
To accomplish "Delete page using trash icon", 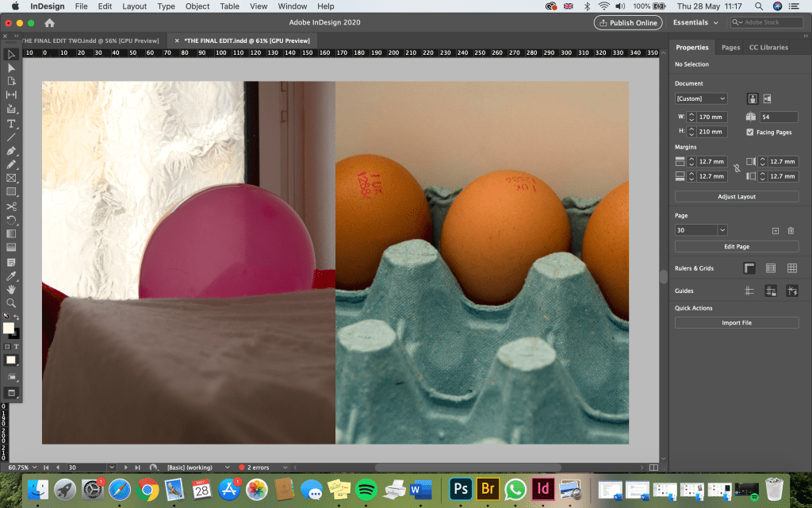I will point(791,230).
